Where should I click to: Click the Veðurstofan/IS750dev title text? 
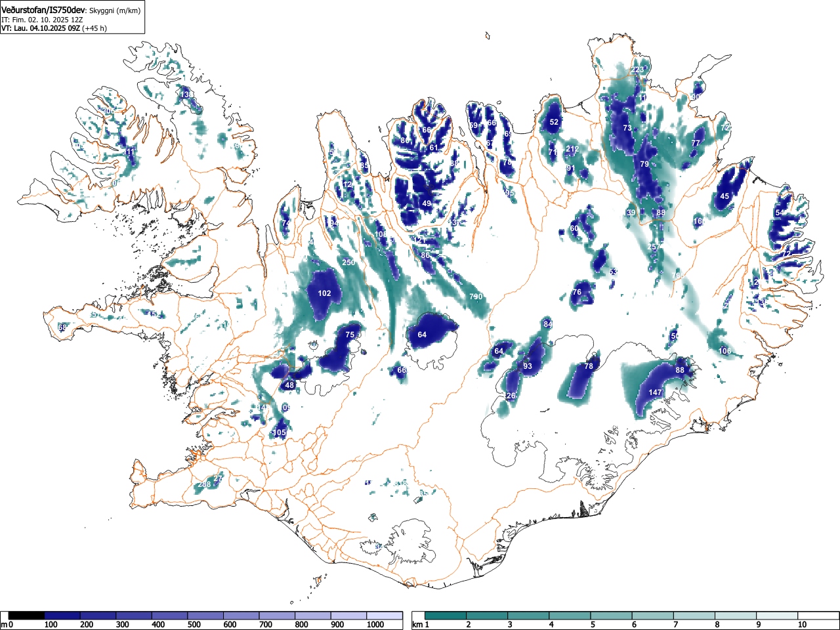44,10
